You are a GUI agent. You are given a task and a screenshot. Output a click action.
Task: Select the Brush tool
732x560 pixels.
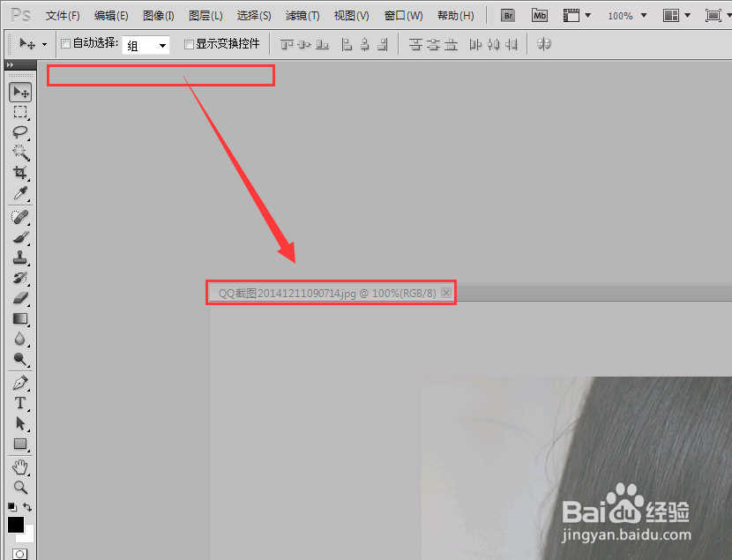(x=20, y=237)
